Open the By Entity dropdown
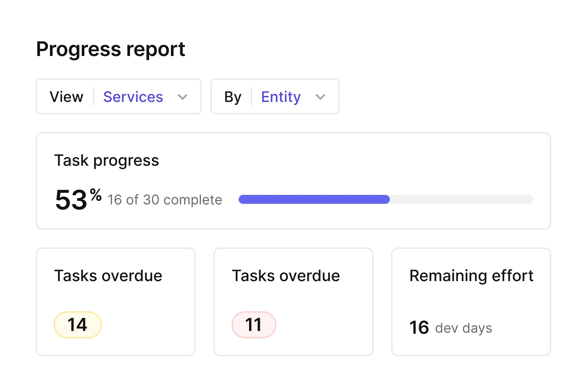Viewport: 587px width, 392px height. (x=274, y=96)
